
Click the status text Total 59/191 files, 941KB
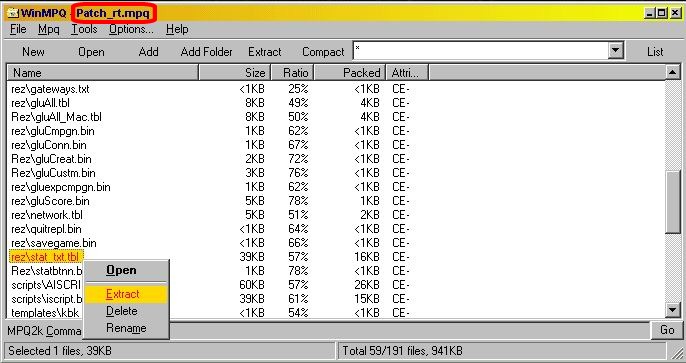(402, 351)
